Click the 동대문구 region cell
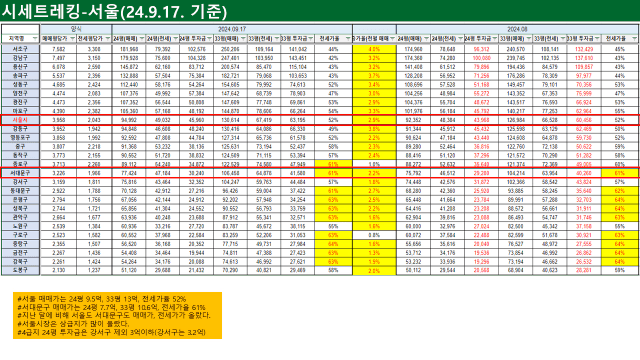 click(x=20, y=191)
